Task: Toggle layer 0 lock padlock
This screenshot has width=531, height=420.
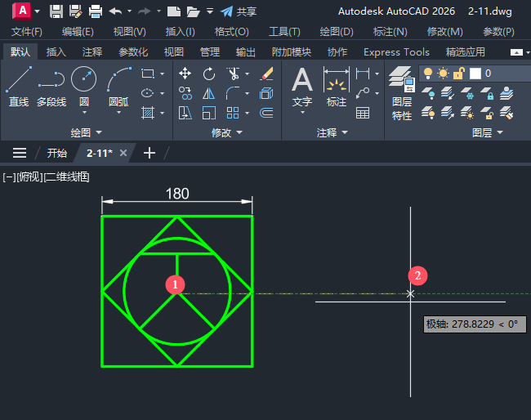Action: pyautogui.click(x=459, y=74)
